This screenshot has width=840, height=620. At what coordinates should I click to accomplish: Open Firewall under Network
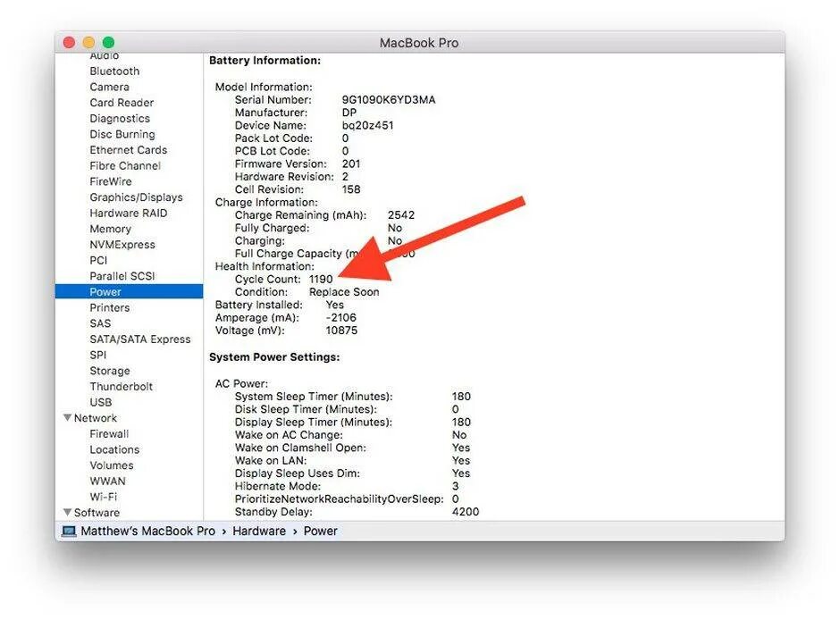tap(109, 433)
